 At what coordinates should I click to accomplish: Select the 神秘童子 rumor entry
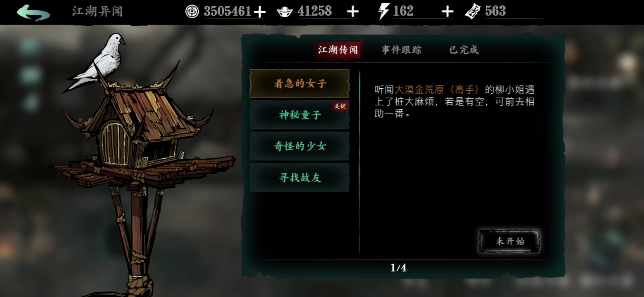300,115
